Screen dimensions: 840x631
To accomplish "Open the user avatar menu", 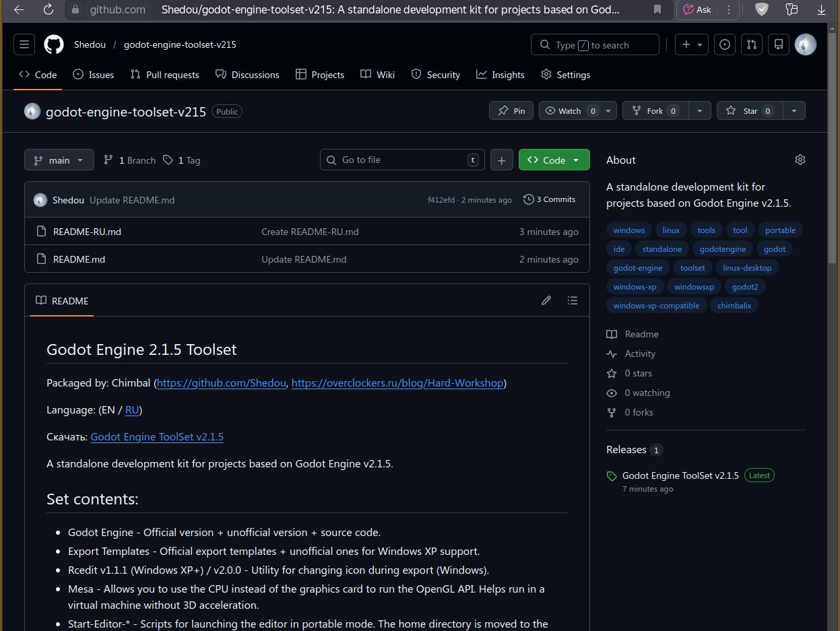I will pos(806,44).
